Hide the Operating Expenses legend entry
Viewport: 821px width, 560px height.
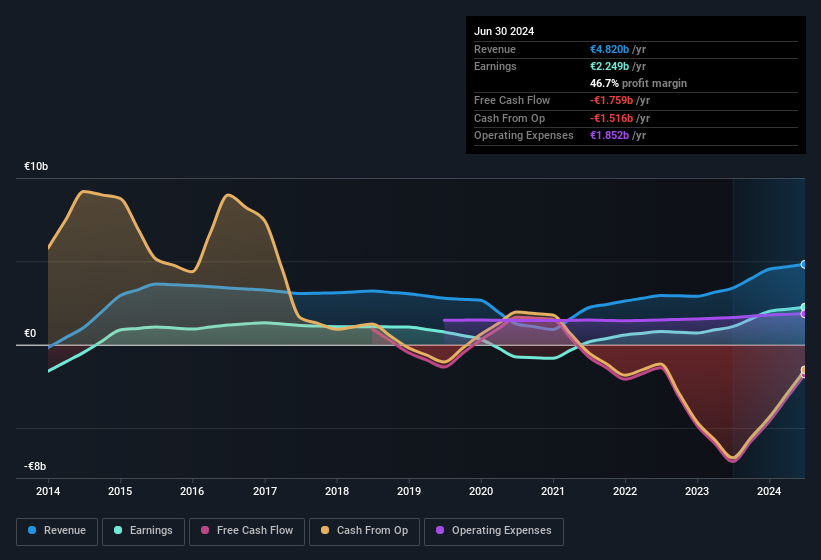[494, 531]
